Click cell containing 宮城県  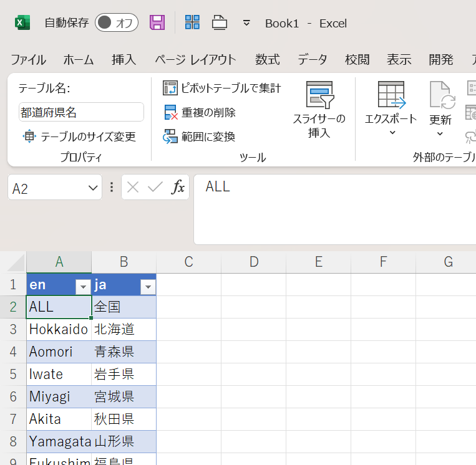coord(124,397)
